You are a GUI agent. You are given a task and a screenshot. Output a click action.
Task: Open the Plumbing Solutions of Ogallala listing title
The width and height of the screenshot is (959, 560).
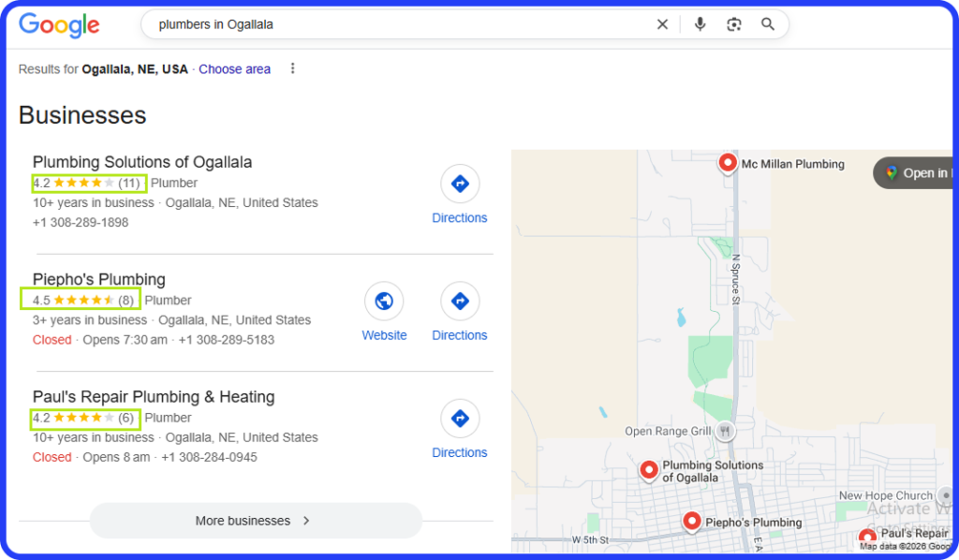pyautogui.click(x=142, y=162)
